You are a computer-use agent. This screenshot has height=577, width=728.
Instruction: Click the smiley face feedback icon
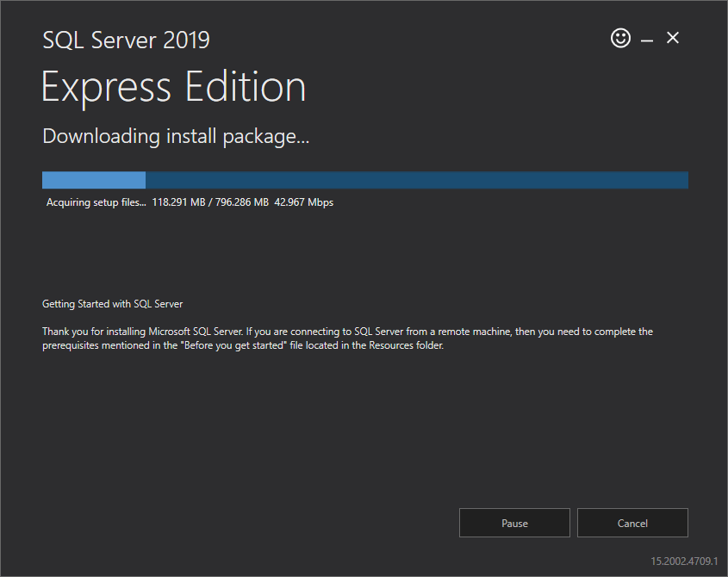click(620, 38)
